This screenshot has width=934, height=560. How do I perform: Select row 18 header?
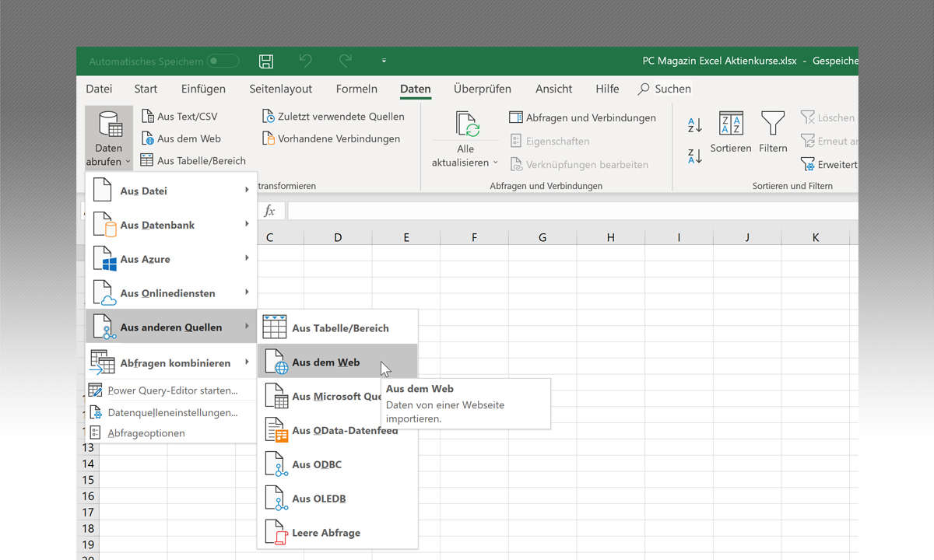[87, 528]
